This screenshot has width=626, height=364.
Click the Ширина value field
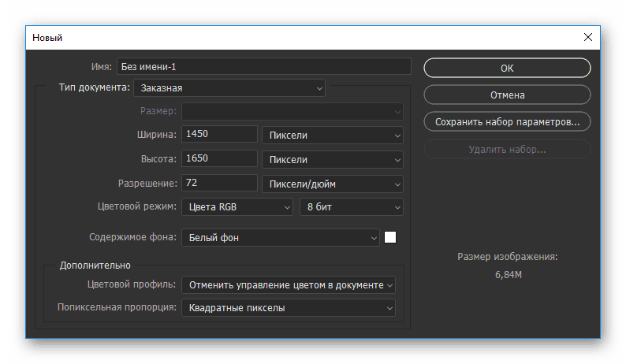[x=220, y=135]
